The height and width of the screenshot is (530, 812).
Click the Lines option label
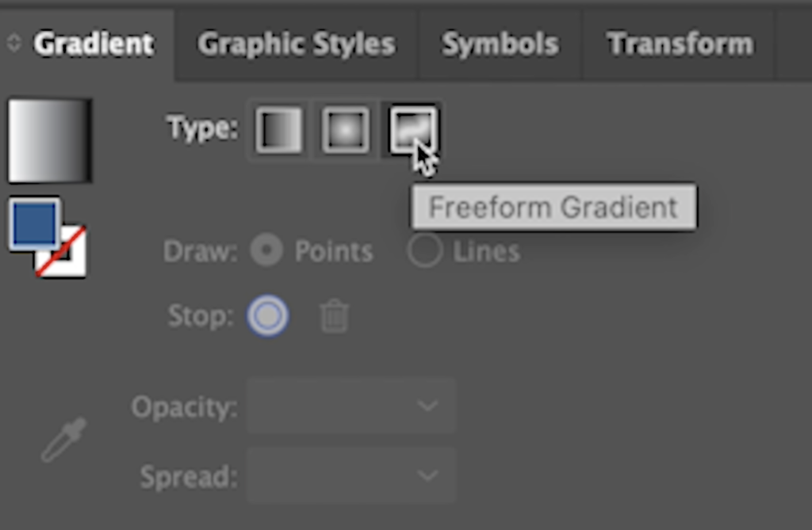[x=486, y=252]
